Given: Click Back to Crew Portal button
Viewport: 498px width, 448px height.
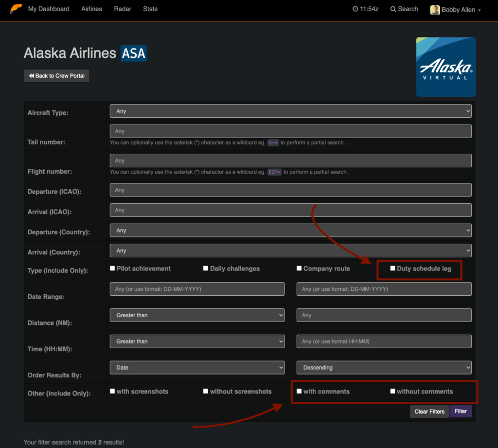Looking at the screenshot, I should point(56,76).
